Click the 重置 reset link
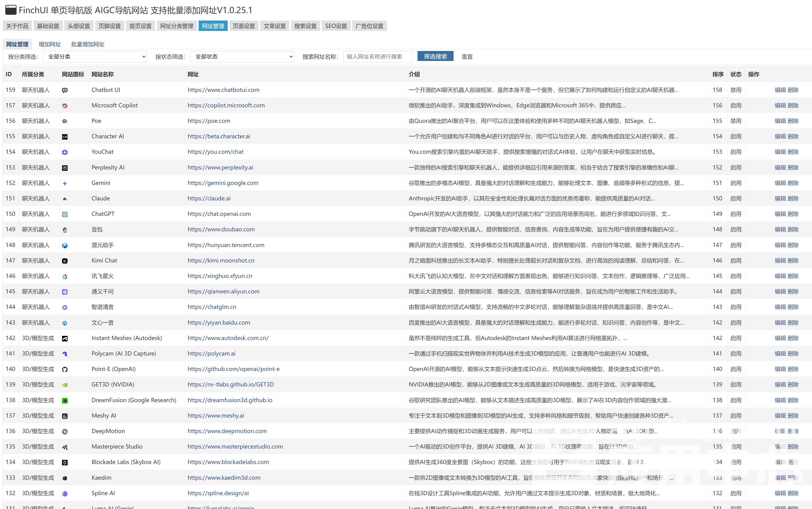 pos(467,57)
